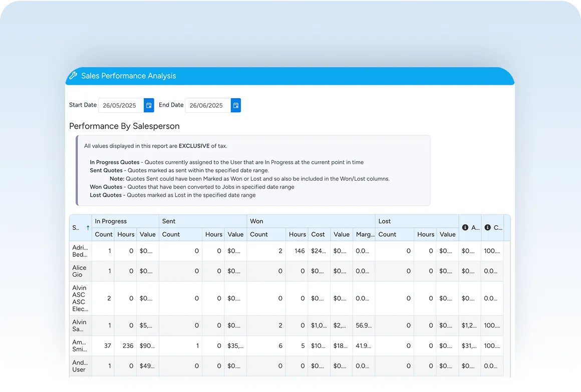This screenshot has width=581, height=392.
Task: Select the And... User salesperson row name
Action: pyautogui.click(x=80, y=365)
